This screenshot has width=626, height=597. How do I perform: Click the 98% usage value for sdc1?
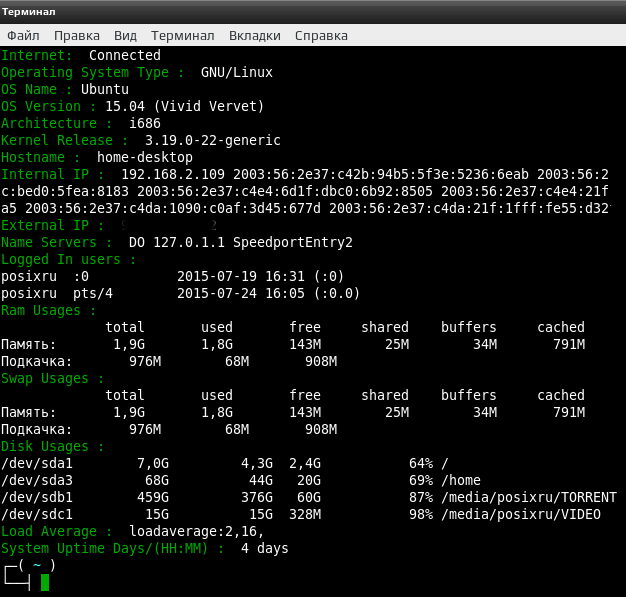point(421,514)
